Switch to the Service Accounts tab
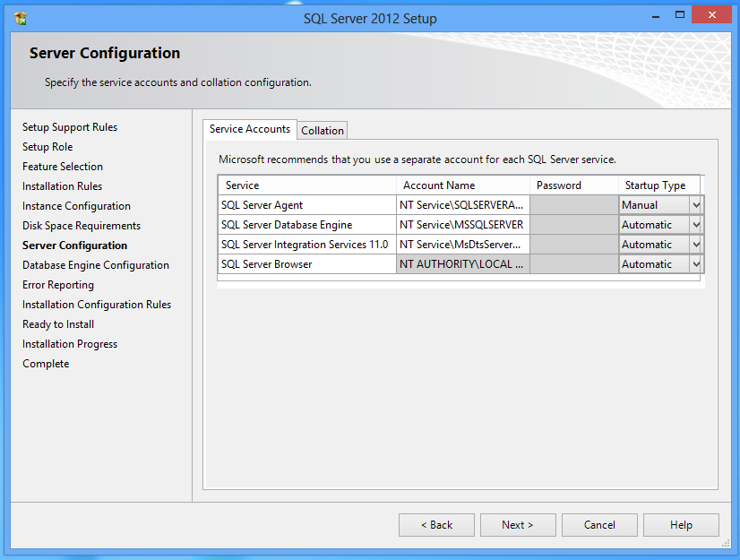This screenshot has height=560, width=740. tap(250, 129)
